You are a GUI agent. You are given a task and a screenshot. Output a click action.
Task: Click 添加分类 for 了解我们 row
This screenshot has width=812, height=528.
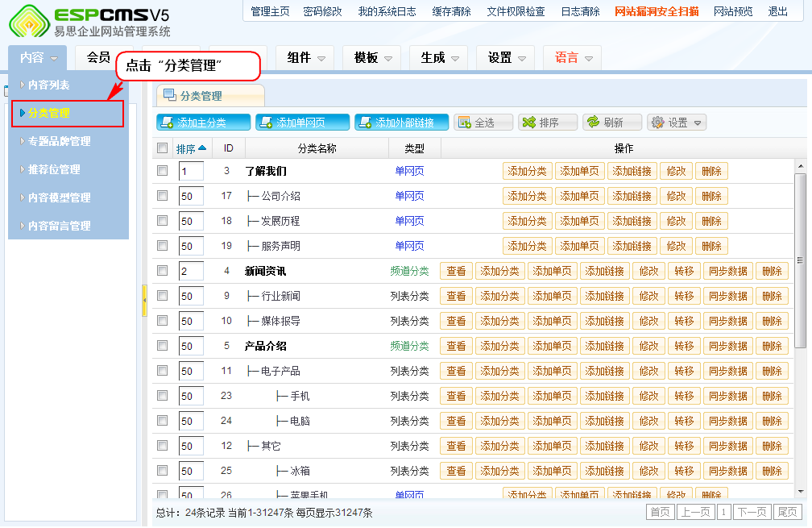(x=527, y=171)
